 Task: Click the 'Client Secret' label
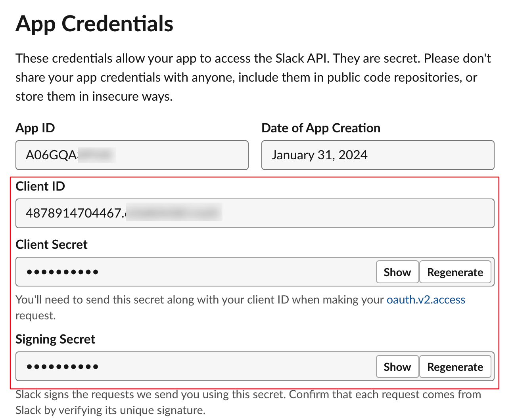click(x=52, y=244)
